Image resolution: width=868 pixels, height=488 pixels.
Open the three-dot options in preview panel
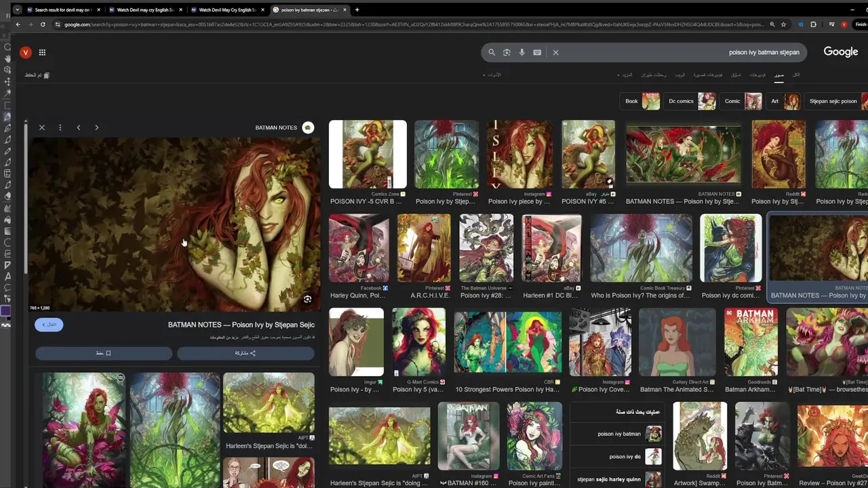[x=60, y=127]
